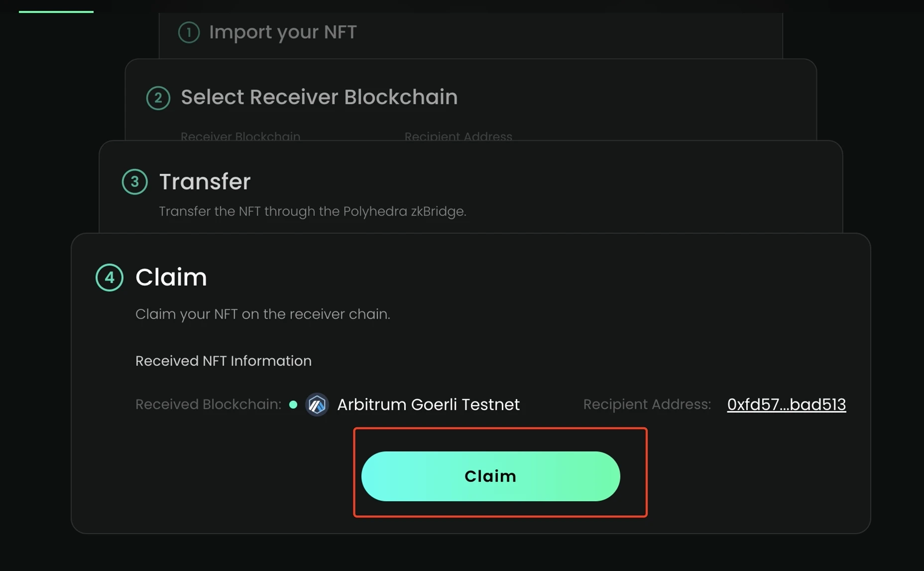Select the Claim step heading
This screenshot has height=571, width=924.
[171, 277]
